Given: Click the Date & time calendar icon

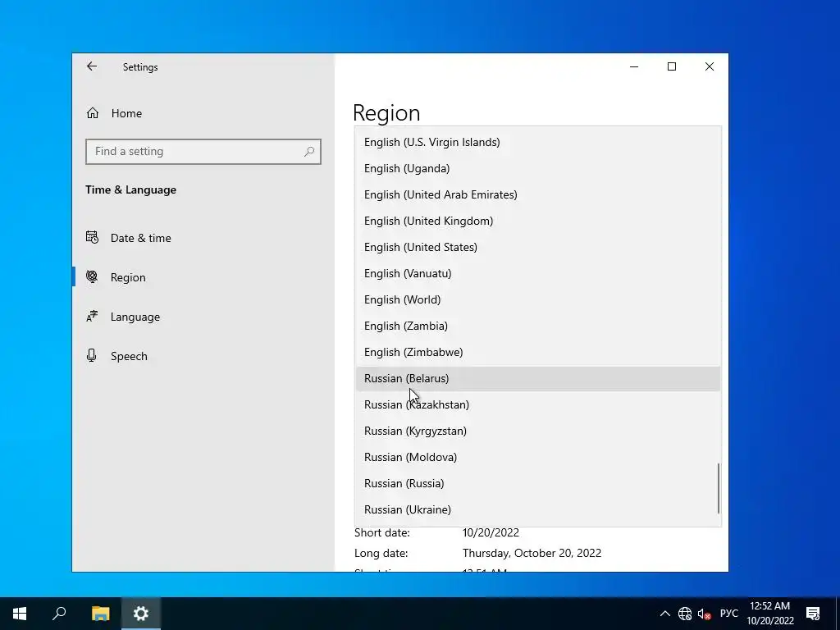Looking at the screenshot, I should [x=92, y=237].
